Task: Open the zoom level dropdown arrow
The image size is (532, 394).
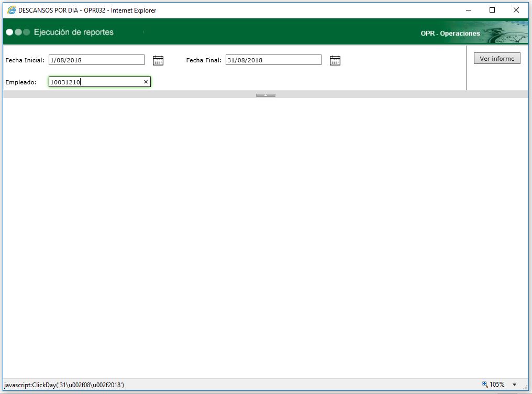Action: click(514, 385)
